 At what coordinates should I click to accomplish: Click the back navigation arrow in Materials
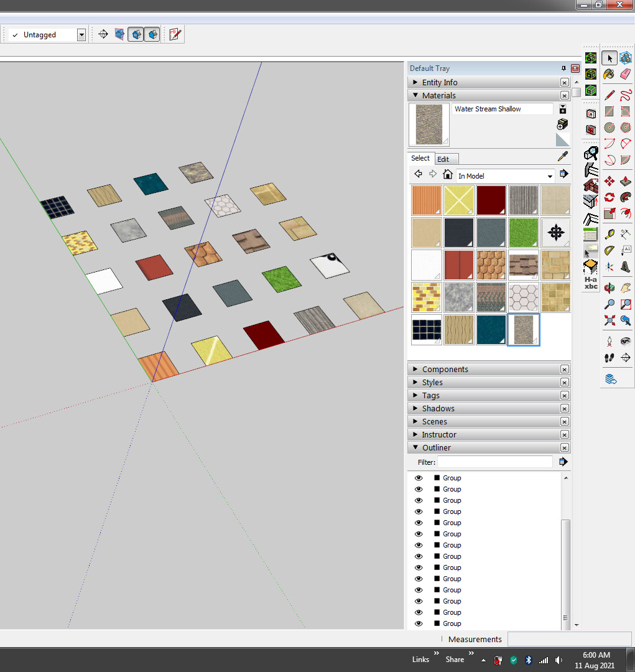418,174
